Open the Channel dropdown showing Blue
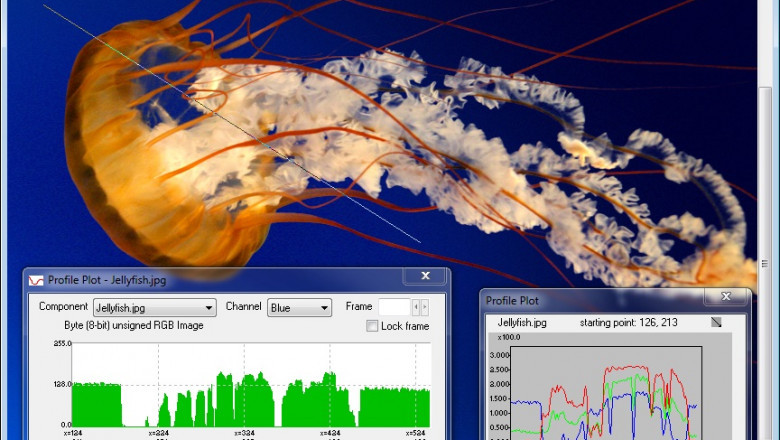780x440 pixels. [x=299, y=308]
